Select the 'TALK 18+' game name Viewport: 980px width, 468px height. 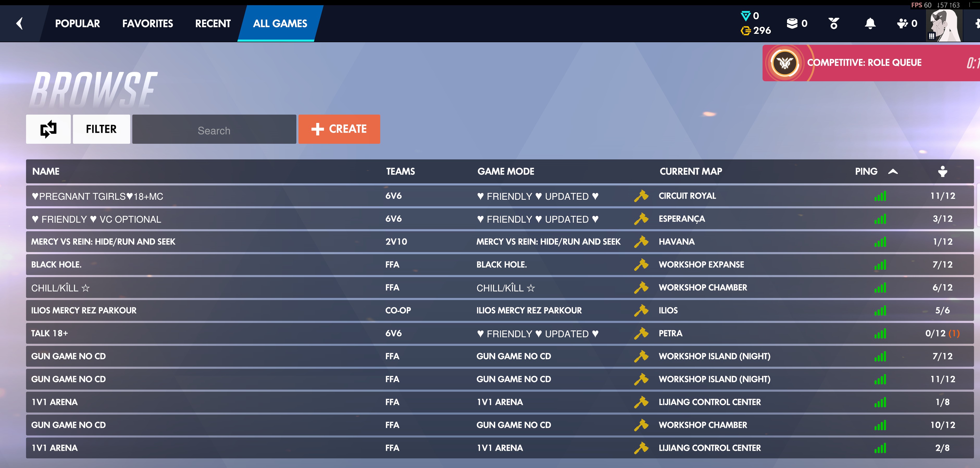tap(49, 333)
